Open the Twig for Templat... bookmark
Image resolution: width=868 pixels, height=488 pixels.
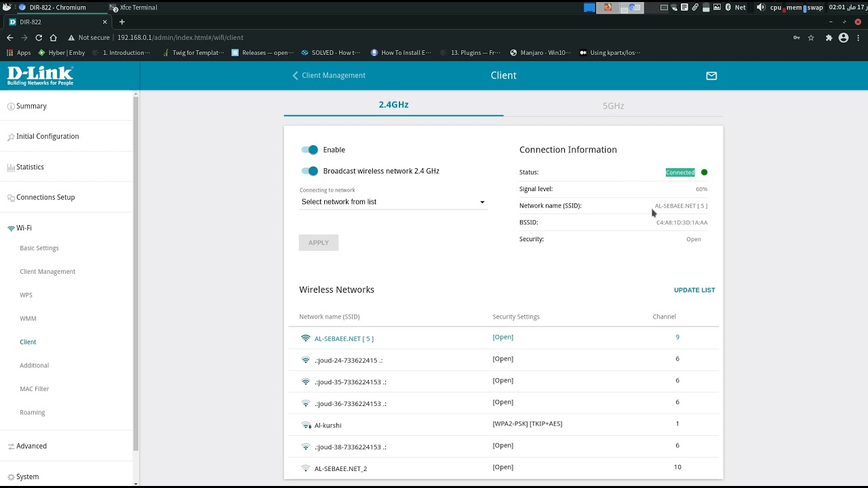click(193, 53)
